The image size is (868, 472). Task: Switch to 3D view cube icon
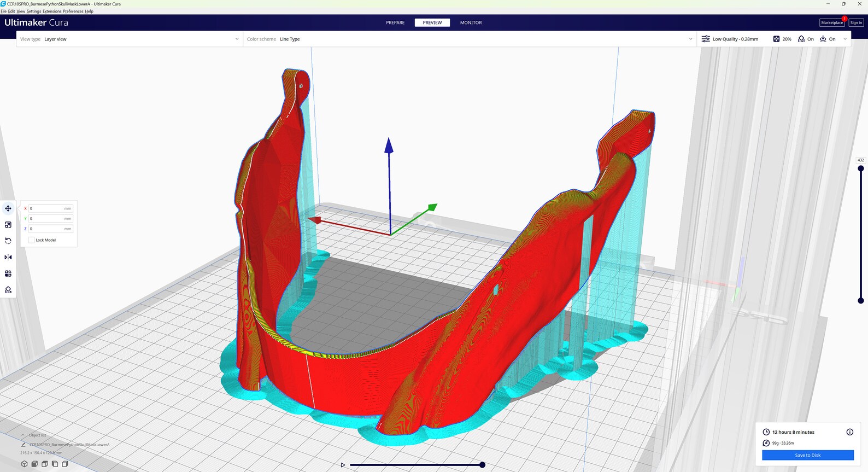[25, 464]
